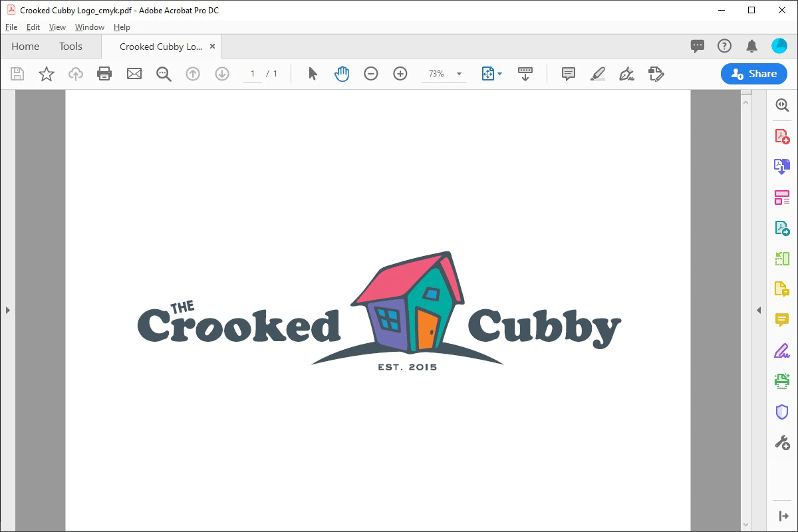The height and width of the screenshot is (532, 798).
Task: Add a sticky note comment from toolbar
Action: point(569,74)
